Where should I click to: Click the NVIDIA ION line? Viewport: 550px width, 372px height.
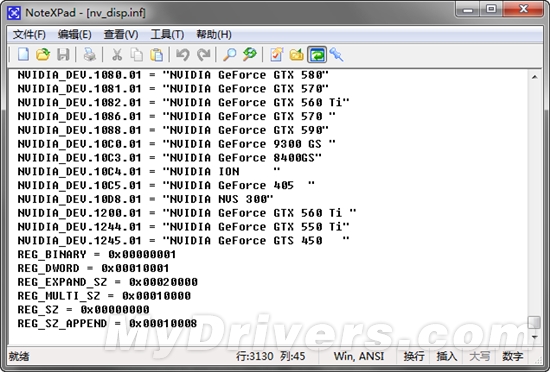click(x=149, y=171)
